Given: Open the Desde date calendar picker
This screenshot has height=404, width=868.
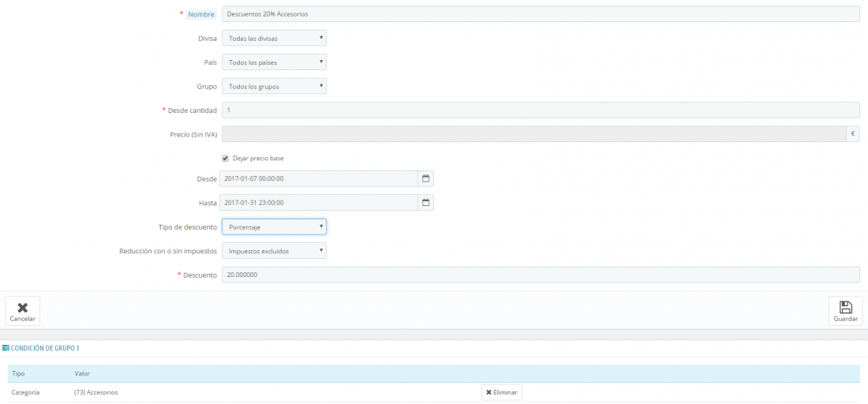Looking at the screenshot, I should [425, 179].
